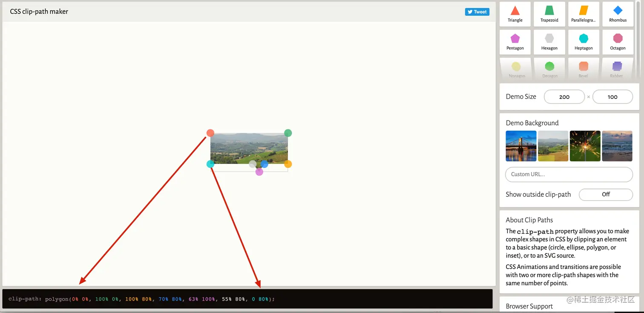Screen dimensions: 644x313
Task: Click the Custom URL input field
Action: (569, 174)
